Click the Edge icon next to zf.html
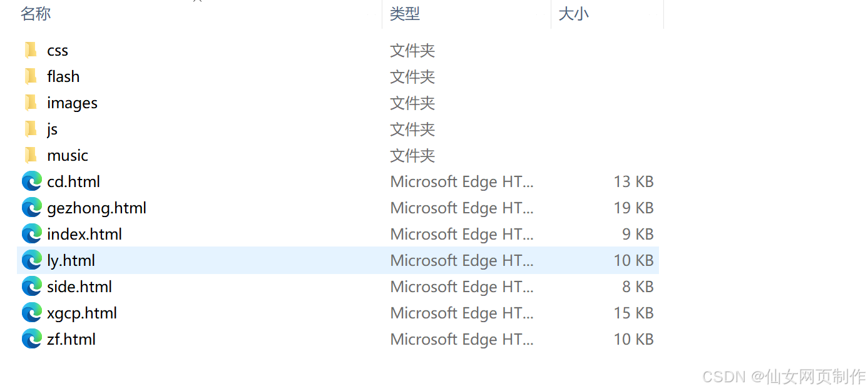Image resolution: width=868 pixels, height=391 pixels. pyautogui.click(x=31, y=338)
